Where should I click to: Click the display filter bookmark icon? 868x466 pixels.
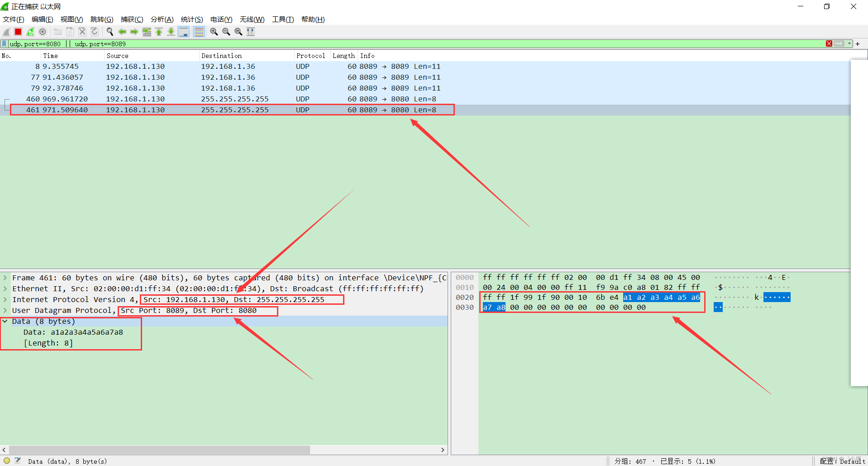click(5, 44)
